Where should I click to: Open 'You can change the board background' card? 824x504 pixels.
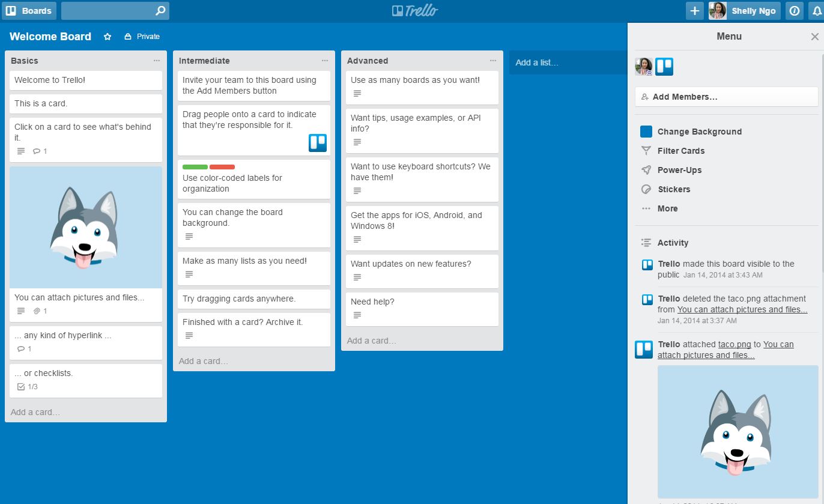tap(254, 225)
